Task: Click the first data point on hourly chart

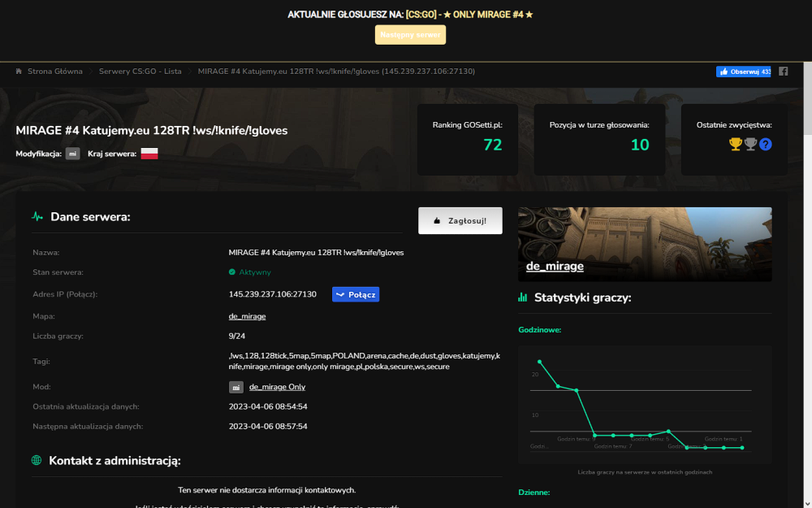Action: 540,362
